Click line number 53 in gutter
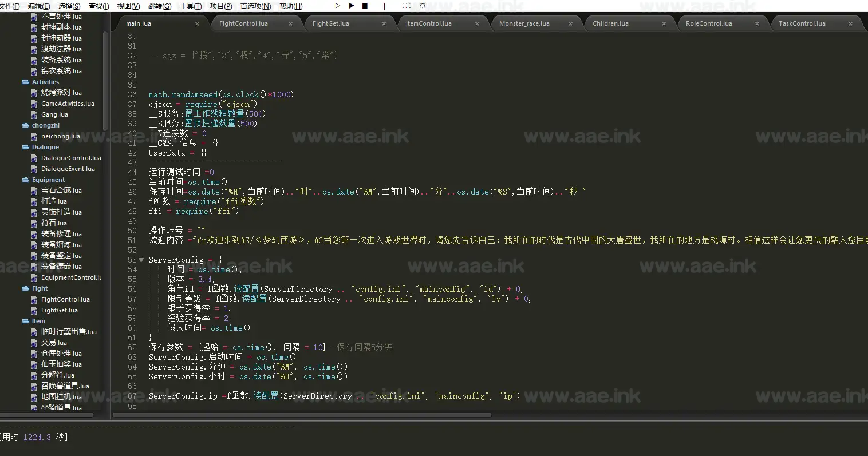The height and width of the screenshot is (456, 868). coord(132,260)
